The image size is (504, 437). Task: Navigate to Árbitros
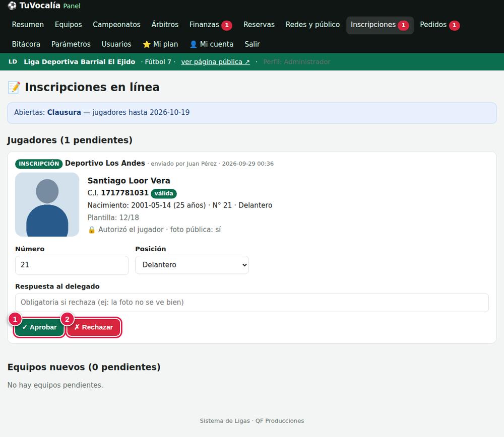pos(165,25)
